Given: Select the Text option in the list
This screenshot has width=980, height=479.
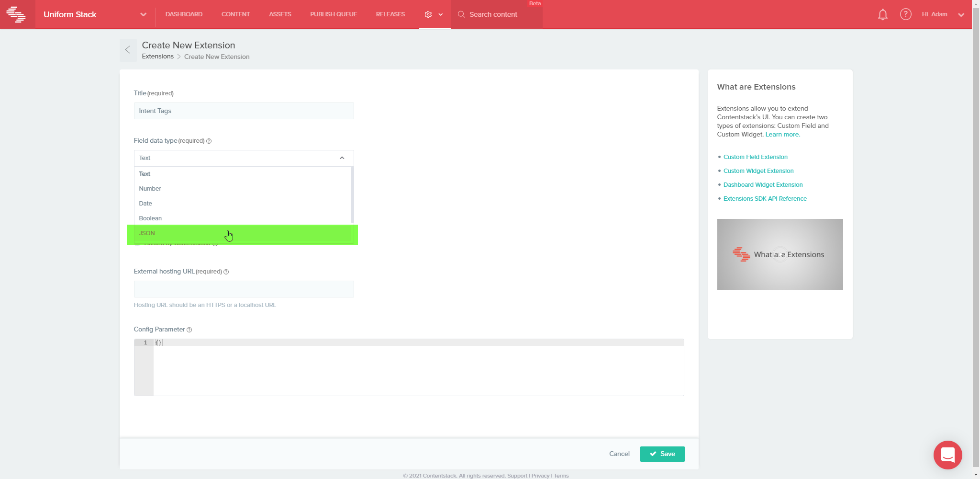Looking at the screenshot, I should (243, 174).
